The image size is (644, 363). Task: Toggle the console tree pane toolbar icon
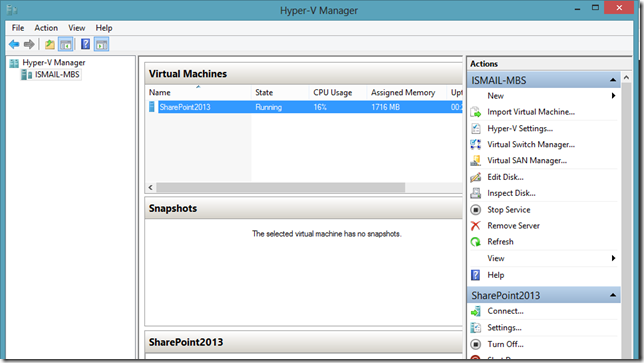coord(66,44)
